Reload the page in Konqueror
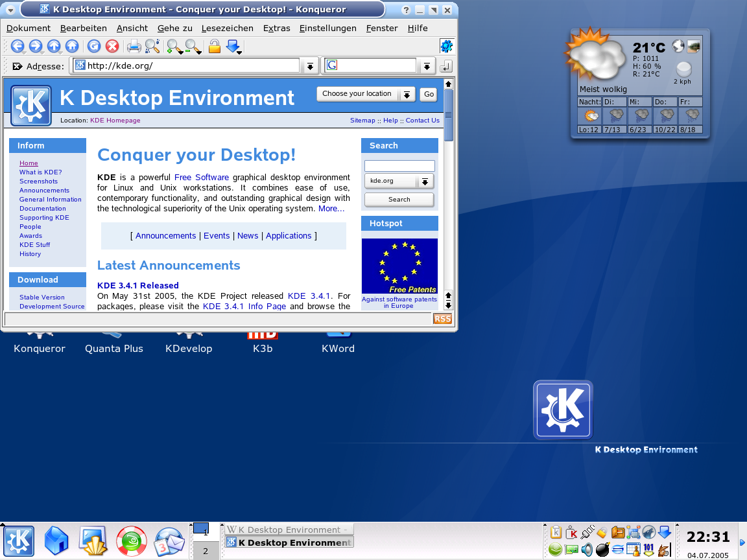 click(x=93, y=46)
